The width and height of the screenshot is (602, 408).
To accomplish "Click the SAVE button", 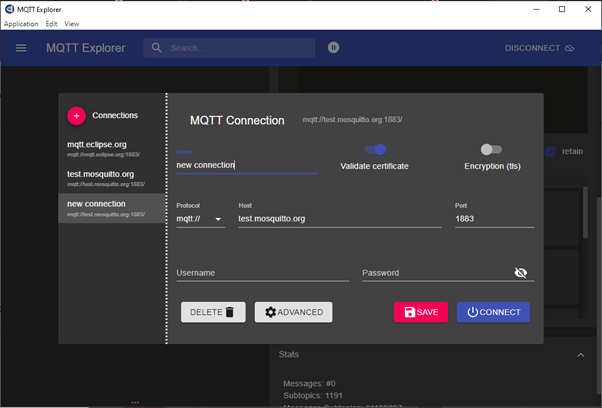I will coord(420,312).
